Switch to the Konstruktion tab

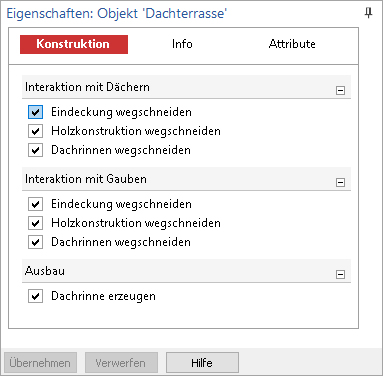point(74,44)
